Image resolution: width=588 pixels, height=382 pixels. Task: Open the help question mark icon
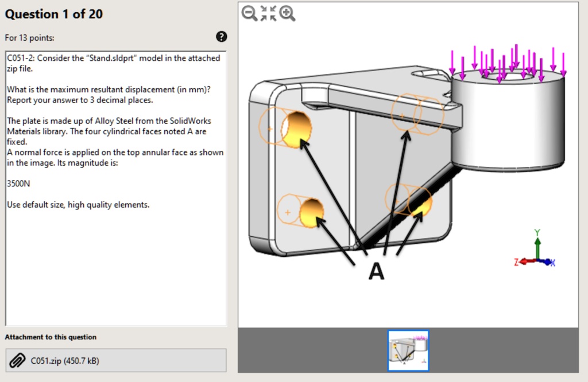point(221,37)
